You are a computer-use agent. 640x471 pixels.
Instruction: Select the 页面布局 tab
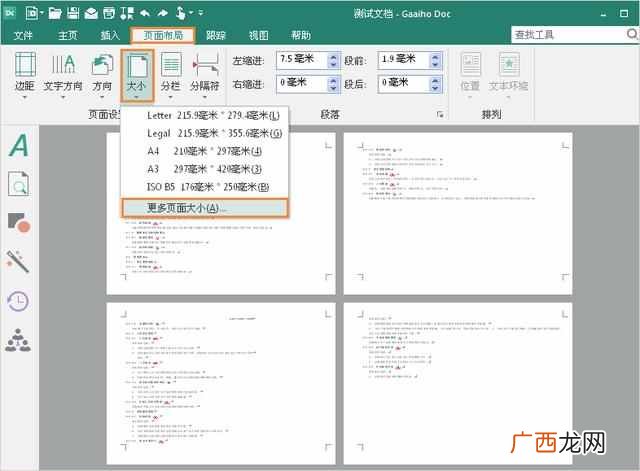pyautogui.click(x=163, y=36)
